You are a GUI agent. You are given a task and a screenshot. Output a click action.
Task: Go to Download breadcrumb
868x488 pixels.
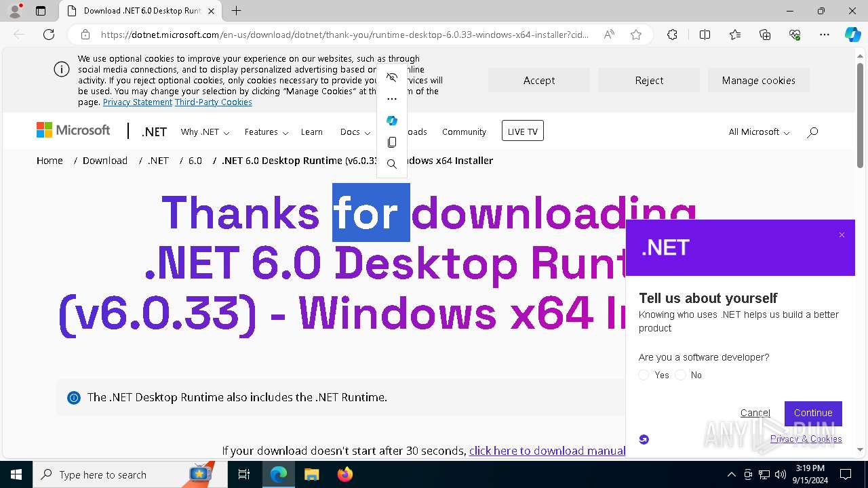[105, 161]
